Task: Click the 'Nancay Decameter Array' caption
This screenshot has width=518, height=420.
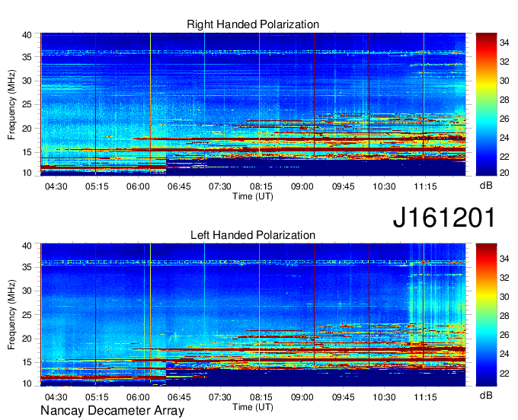Action: [x=112, y=411]
